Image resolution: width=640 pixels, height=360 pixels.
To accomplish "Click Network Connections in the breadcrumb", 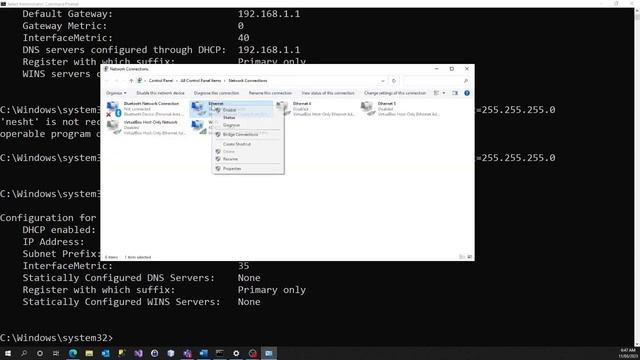I will 248,81.
